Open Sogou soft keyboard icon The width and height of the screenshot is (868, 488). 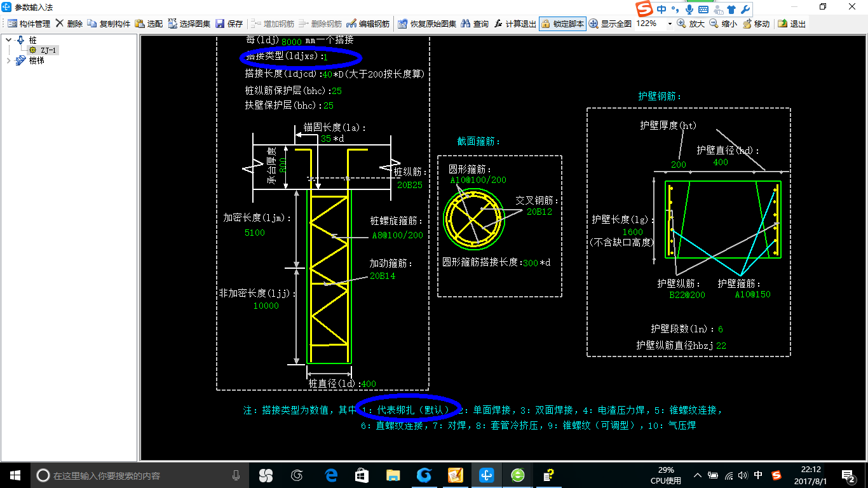coord(703,9)
